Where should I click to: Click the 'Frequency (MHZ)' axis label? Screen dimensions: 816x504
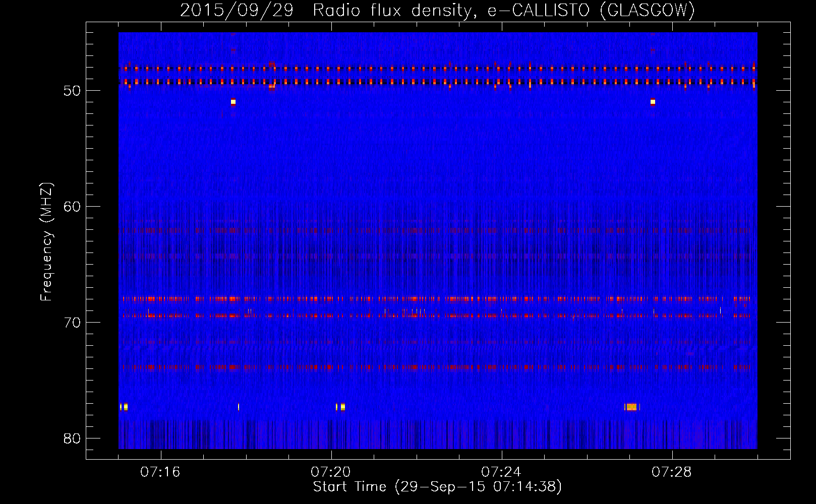click(x=46, y=242)
